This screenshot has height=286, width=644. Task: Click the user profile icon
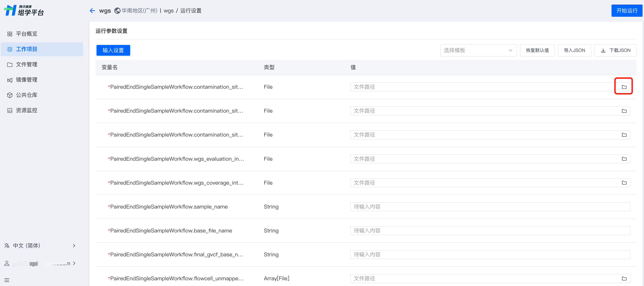click(7, 263)
